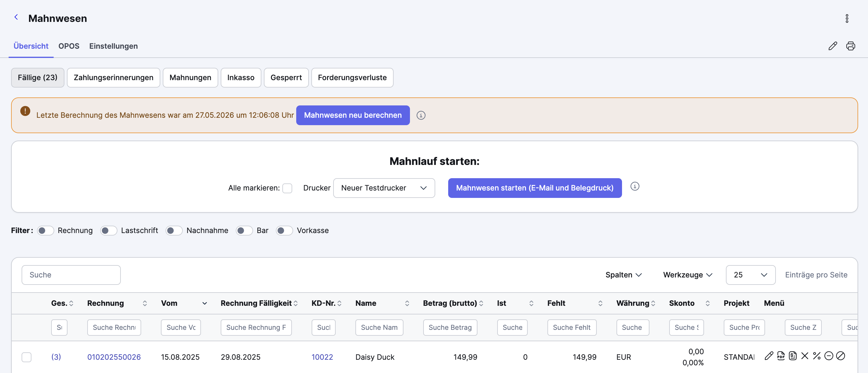Toggle the Lastschrift filter switch
The width and height of the screenshot is (868, 373).
click(x=108, y=231)
